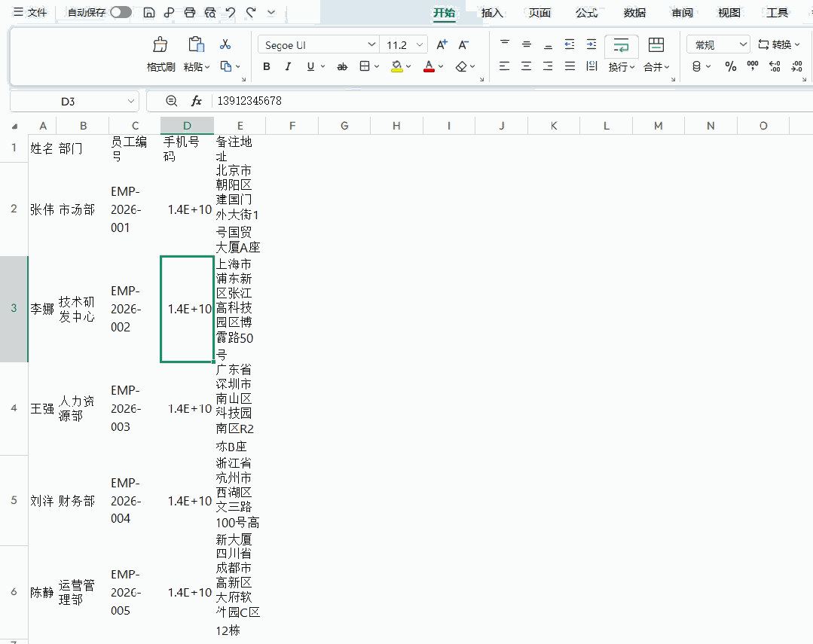Click the Cut scissors icon
The image size is (813, 644).
(x=225, y=44)
